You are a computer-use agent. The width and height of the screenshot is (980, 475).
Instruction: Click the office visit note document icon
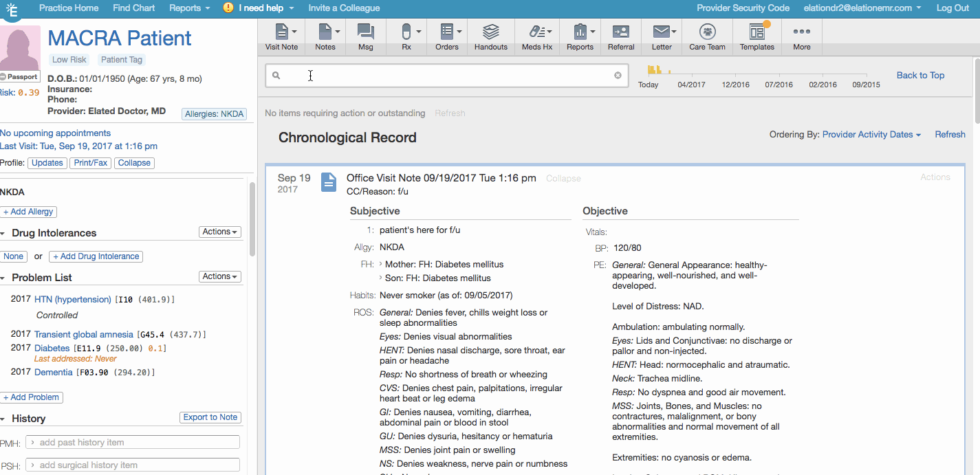329,182
